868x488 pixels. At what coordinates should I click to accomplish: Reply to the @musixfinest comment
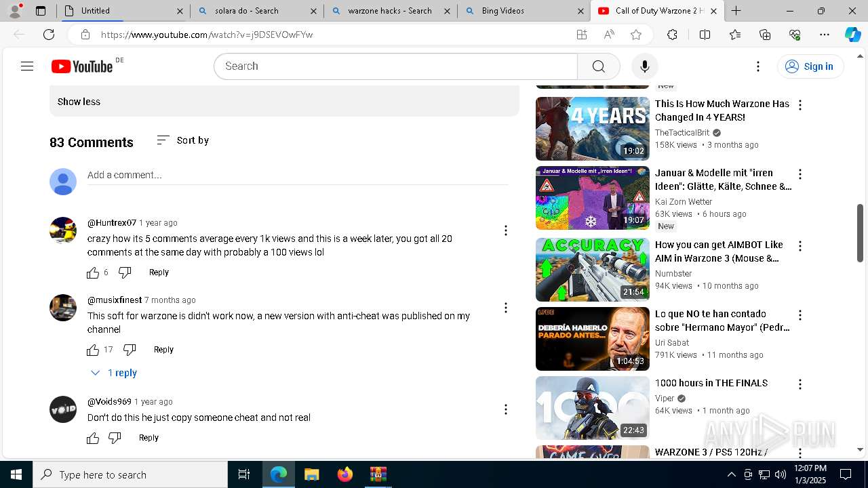(163, 350)
